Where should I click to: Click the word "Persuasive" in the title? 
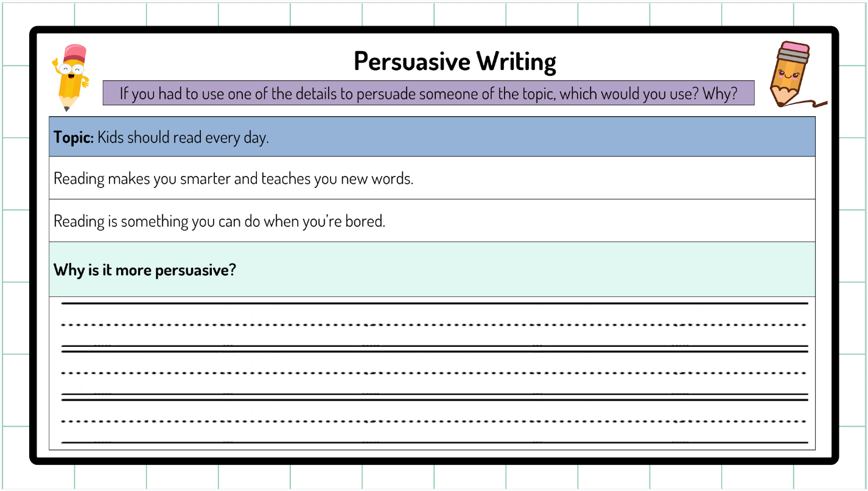411,61
